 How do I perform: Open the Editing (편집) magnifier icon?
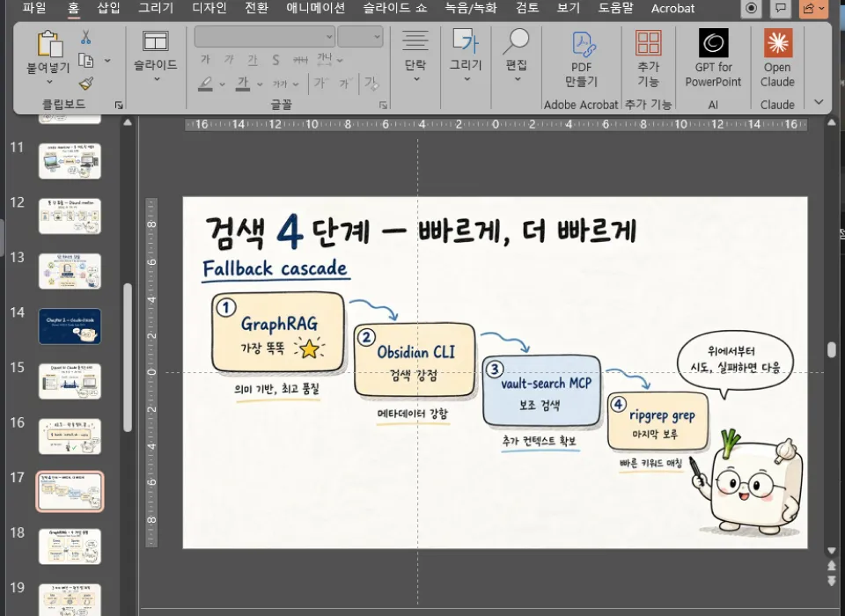coord(516,41)
